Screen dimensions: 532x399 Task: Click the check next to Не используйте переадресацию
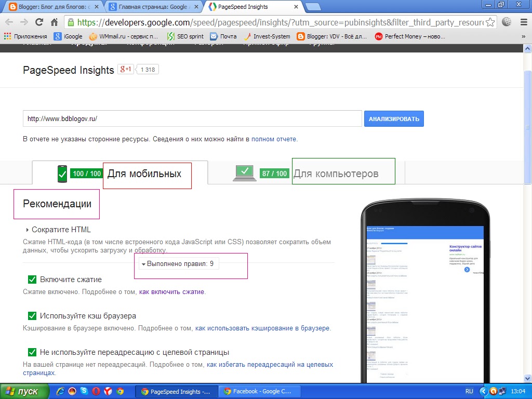pos(32,352)
